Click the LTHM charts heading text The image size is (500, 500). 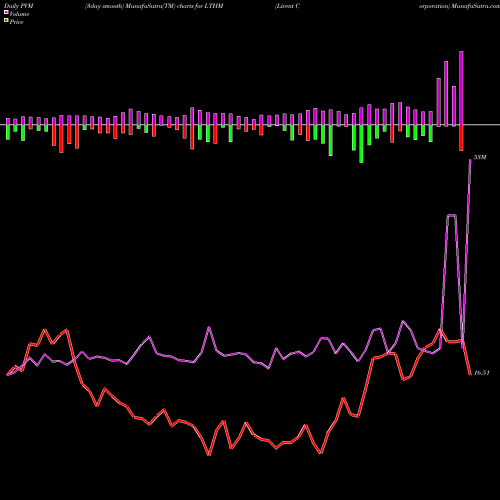pyautogui.click(x=154, y=6)
